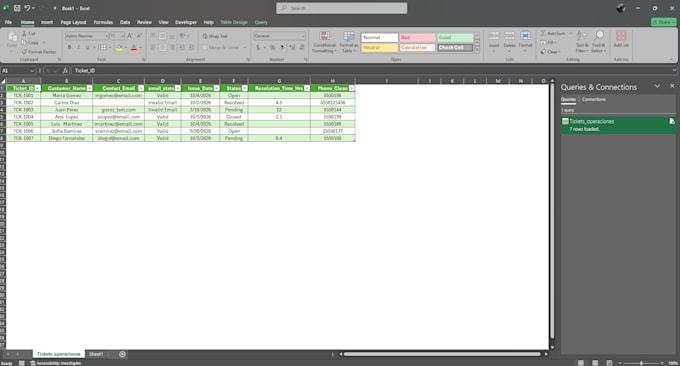Increase font size with larger A
Viewport: 680px width, 366px height.
click(130, 36)
